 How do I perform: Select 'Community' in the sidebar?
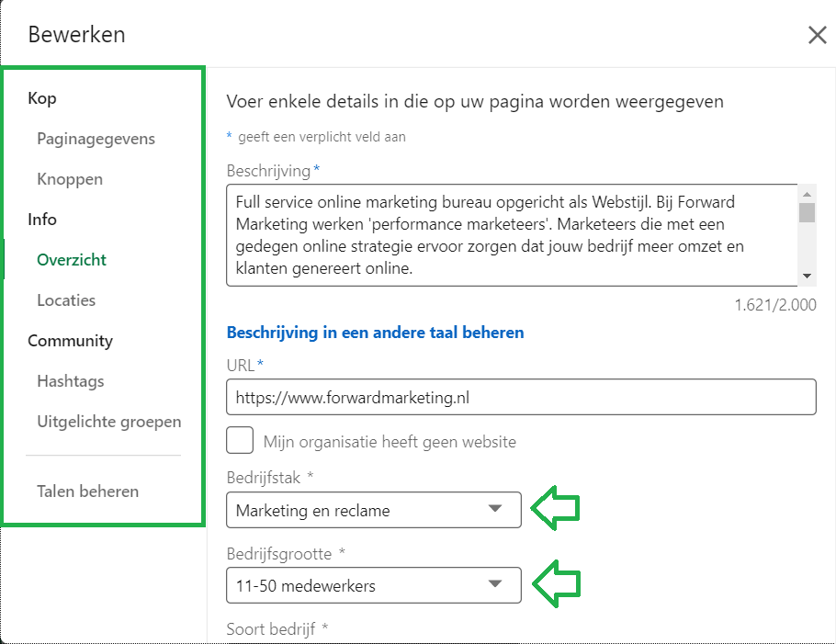tap(71, 341)
